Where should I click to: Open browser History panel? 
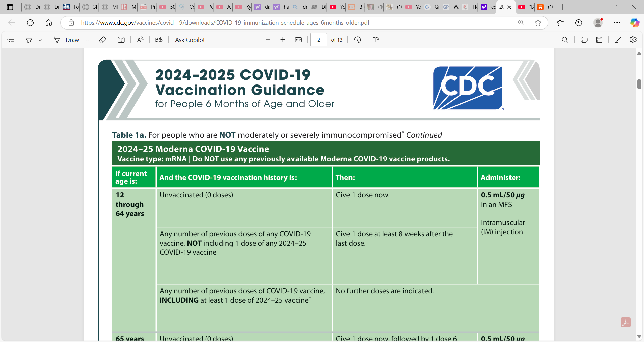[x=579, y=23]
